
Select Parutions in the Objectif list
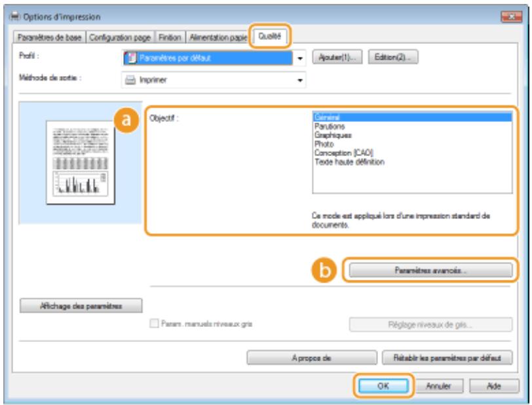tap(412, 126)
